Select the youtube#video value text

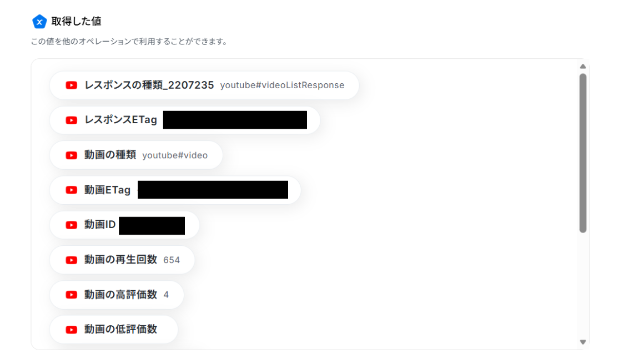pos(175,155)
